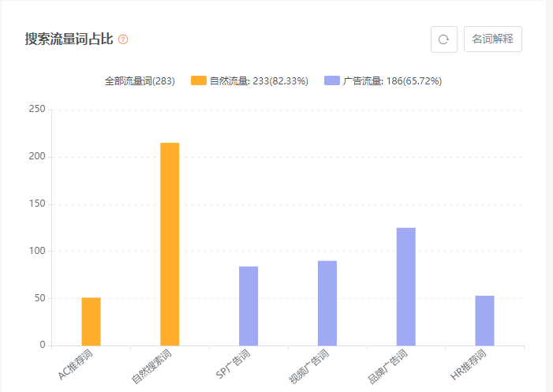This screenshot has height=392, width=553.
Task: Click the 品牌广告词 purple bar
Action: click(406, 286)
